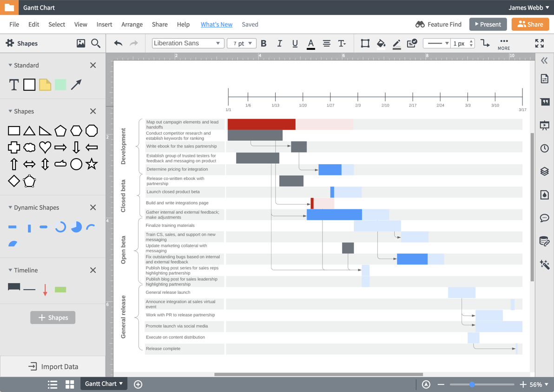The height and width of the screenshot is (392, 554).
Task: Open Revision History via the clock icon
Action: pos(545,148)
